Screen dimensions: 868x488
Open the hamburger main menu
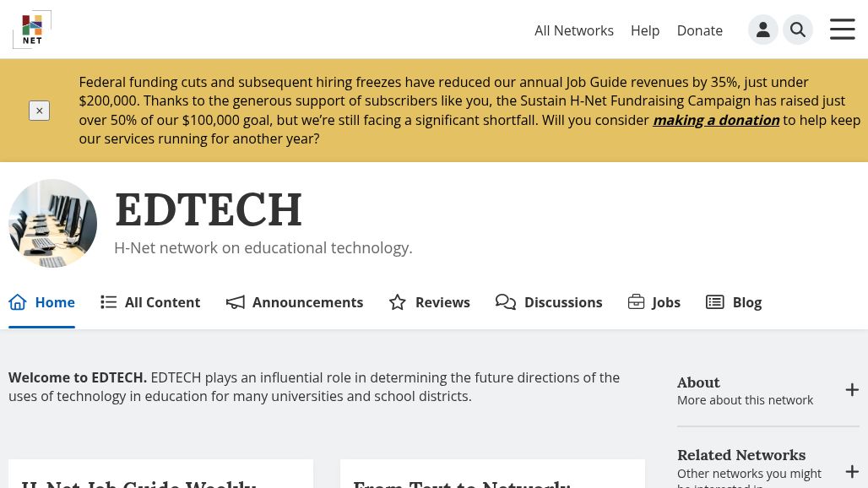click(842, 30)
